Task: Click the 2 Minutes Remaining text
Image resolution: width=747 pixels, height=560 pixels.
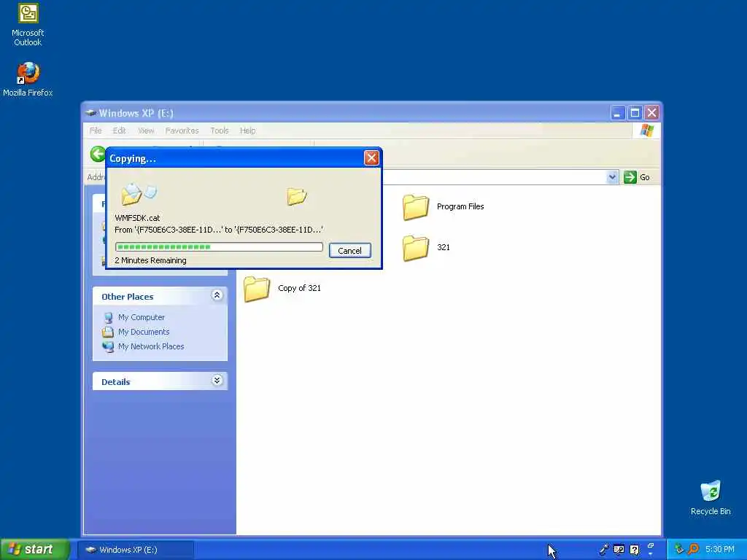Action: [150, 260]
